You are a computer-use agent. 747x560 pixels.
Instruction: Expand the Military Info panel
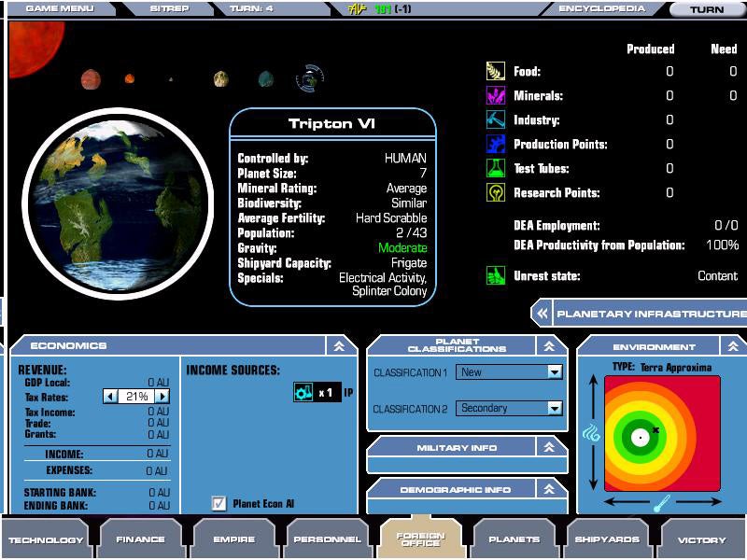click(x=551, y=448)
